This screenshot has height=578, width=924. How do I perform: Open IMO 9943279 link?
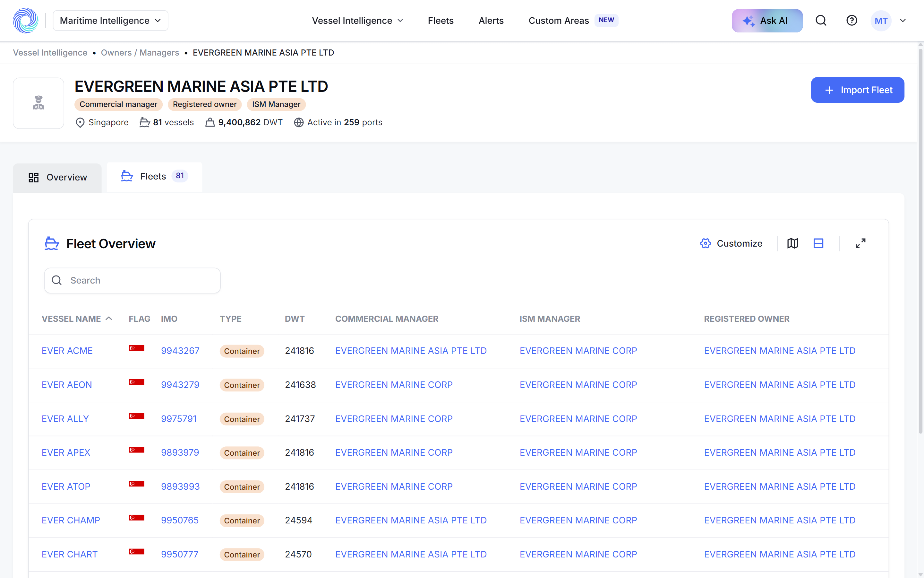click(x=180, y=385)
